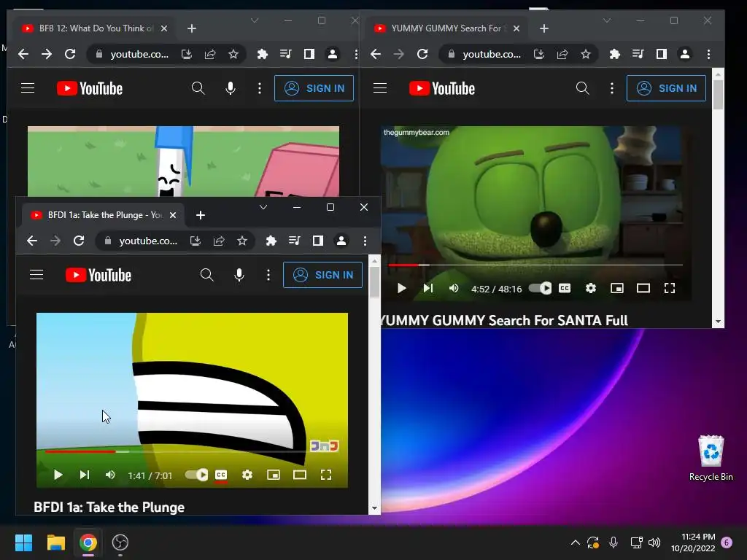747x560 pixels.
Task: Click YouTube logo in BFB 12 window
Action: [x=90, y=88]
